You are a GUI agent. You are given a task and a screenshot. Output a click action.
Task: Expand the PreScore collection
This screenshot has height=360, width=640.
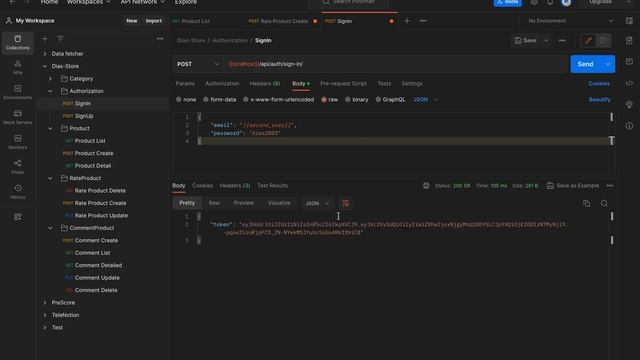(x=45, y=302)
